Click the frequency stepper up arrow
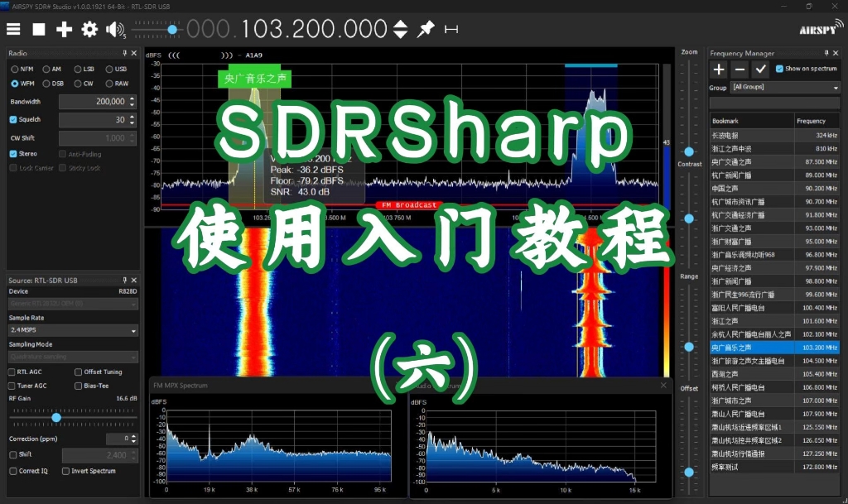 tap(400, 24)
